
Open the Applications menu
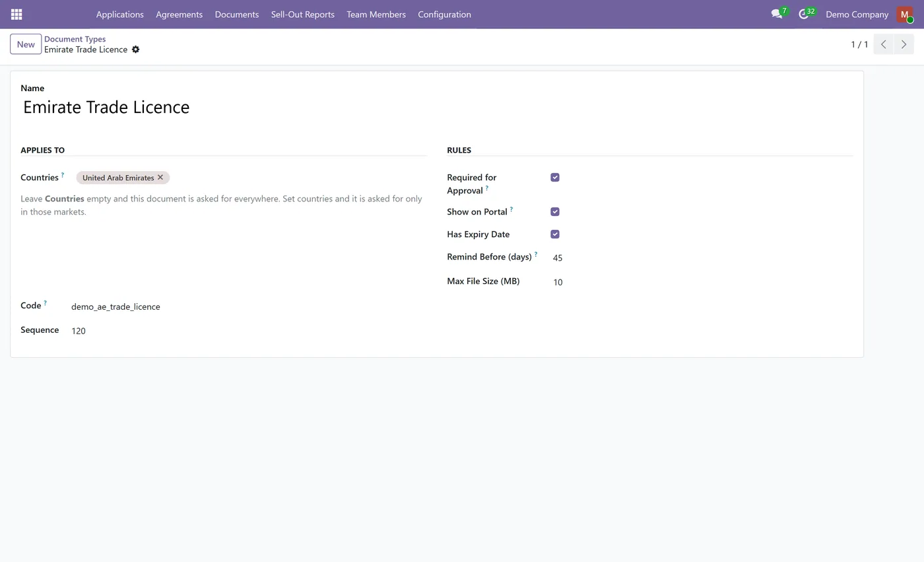pos(119,15)
